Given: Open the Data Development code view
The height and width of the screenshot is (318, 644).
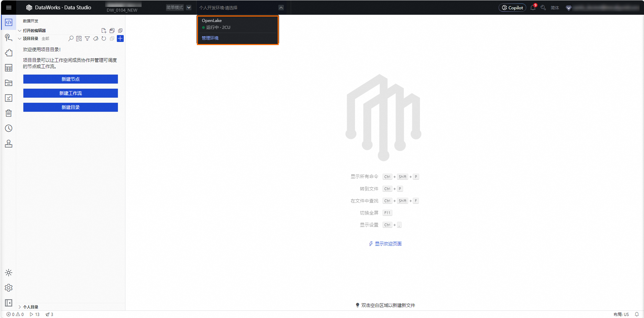Looking at the screenshot, I should [x=9, y=22].
